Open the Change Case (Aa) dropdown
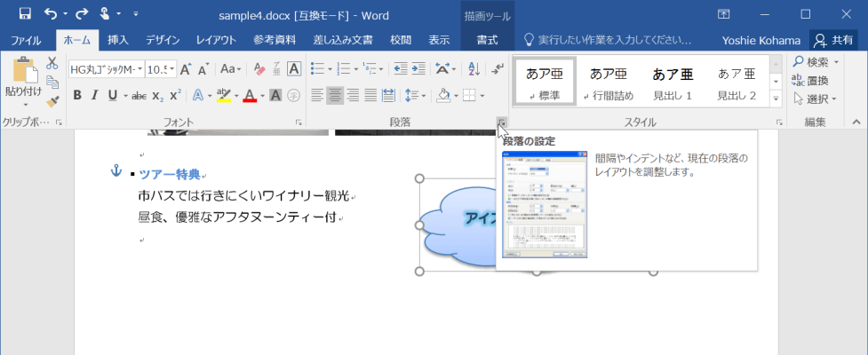This screenshot has height=355, width=868. (231, 69)
